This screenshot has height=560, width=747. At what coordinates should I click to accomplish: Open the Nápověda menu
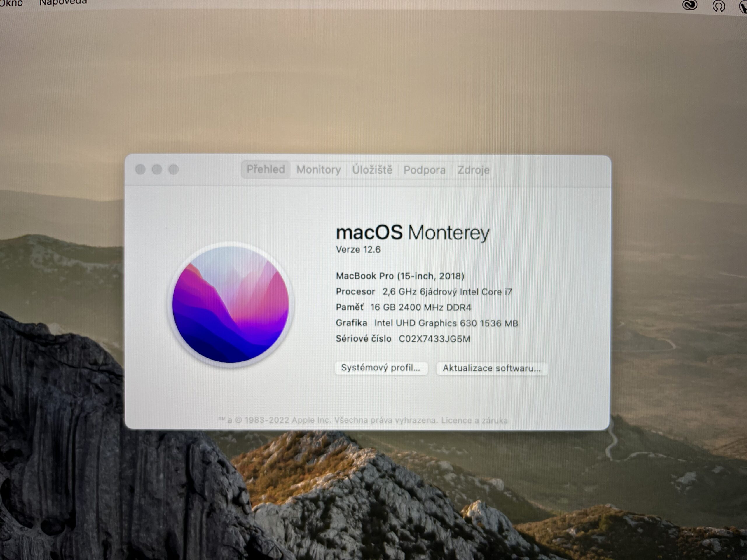coord(63,2)
